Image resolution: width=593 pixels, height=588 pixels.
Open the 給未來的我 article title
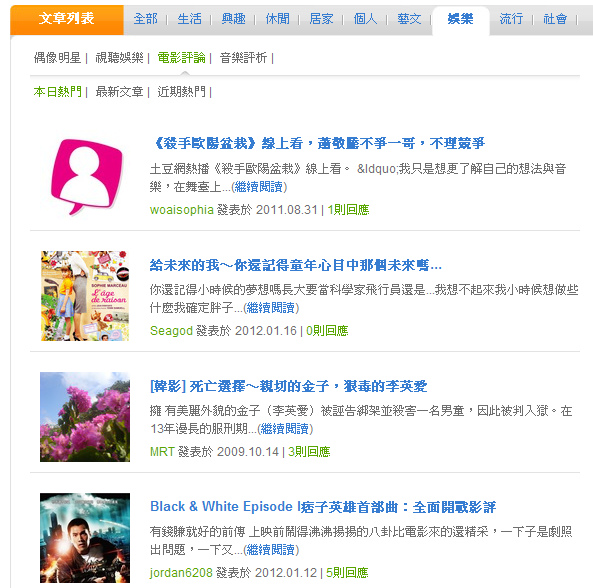click(x=296, y=265)
